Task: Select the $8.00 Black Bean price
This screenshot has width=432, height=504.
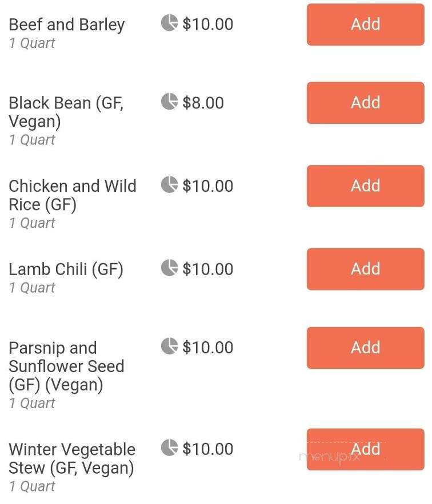Action: [203, 103]
